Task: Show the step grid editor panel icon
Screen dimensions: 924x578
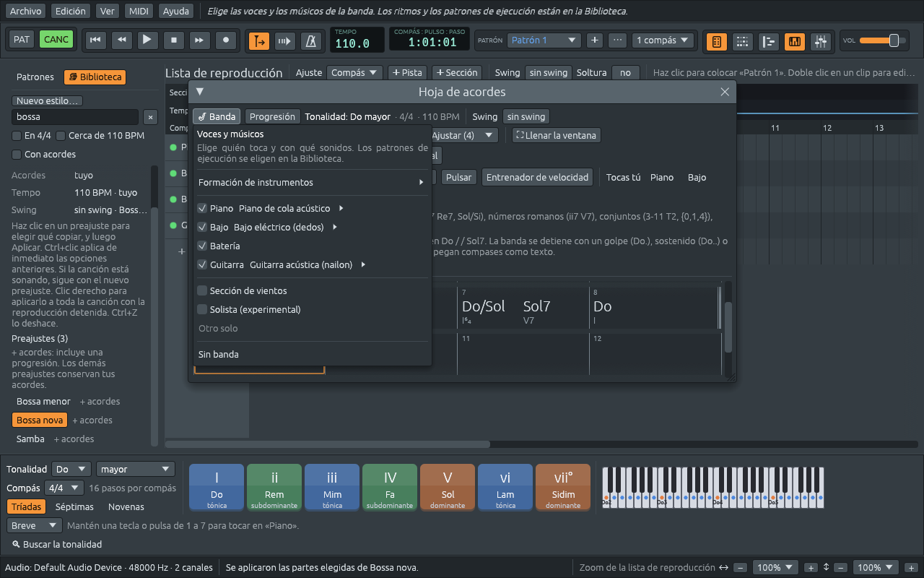Action: click(743, 42)
